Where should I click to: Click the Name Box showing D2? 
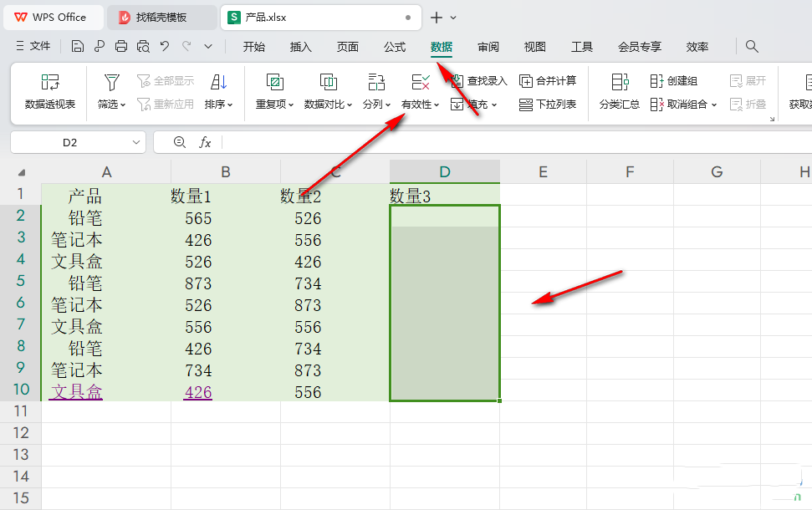click(x=70, y=142)
